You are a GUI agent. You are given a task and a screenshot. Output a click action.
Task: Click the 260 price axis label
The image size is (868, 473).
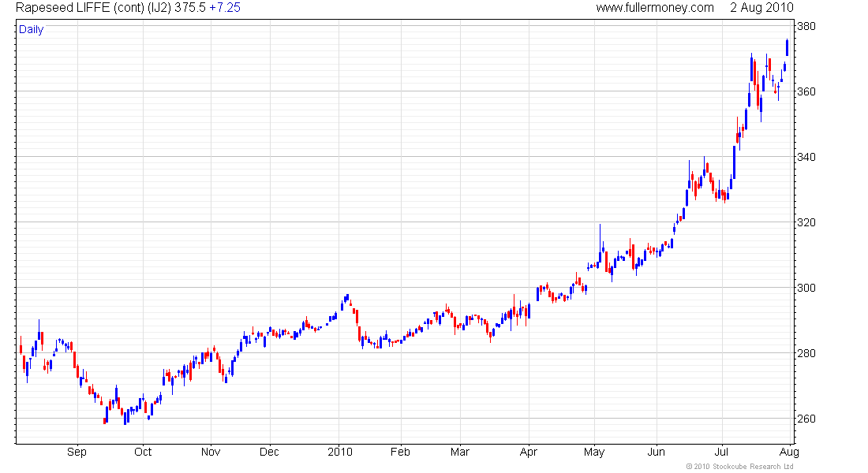point(806,419)
